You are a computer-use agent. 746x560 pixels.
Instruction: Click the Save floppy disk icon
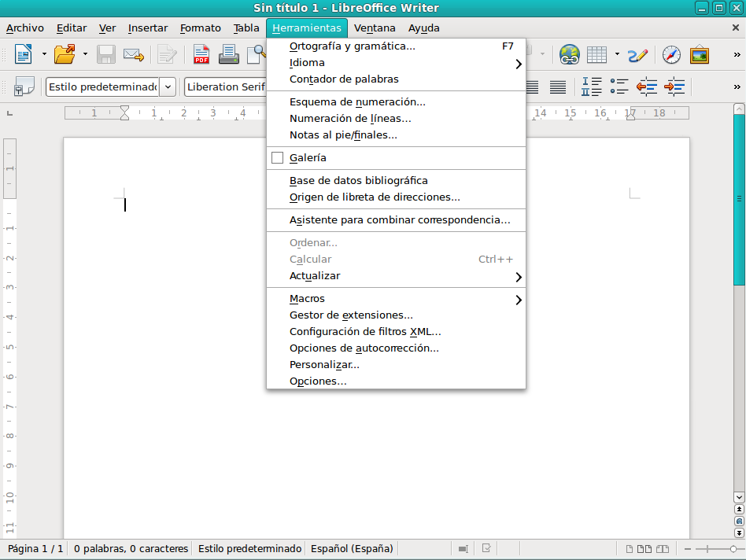click(x=106, y=54)
